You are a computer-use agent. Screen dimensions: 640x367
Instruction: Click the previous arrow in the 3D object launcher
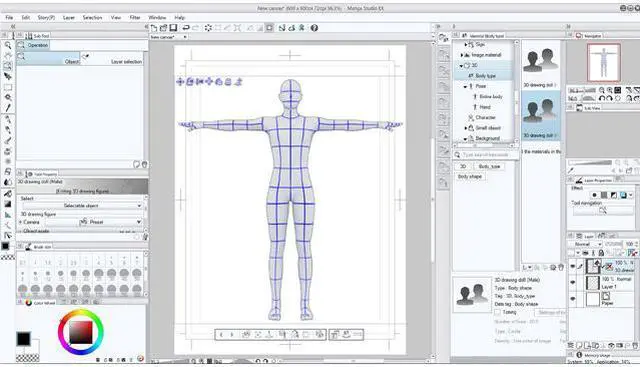[221, 335]
